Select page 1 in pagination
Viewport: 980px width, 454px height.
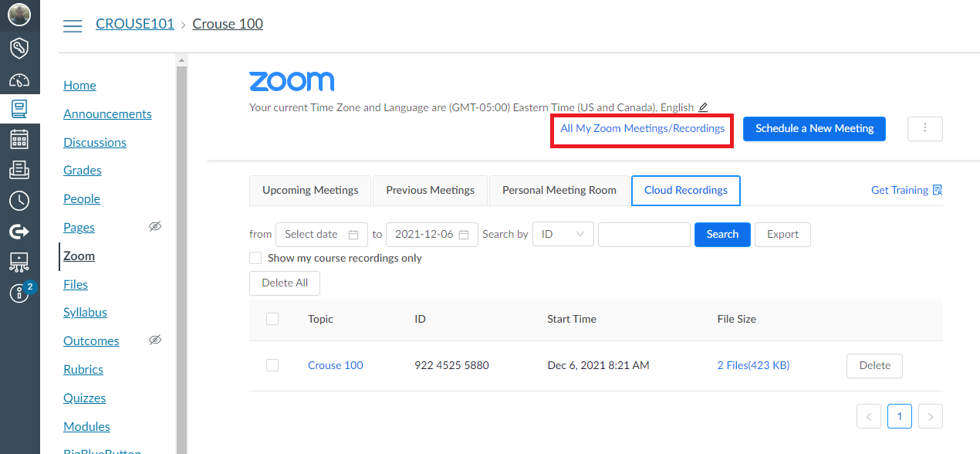coord(900,416)
